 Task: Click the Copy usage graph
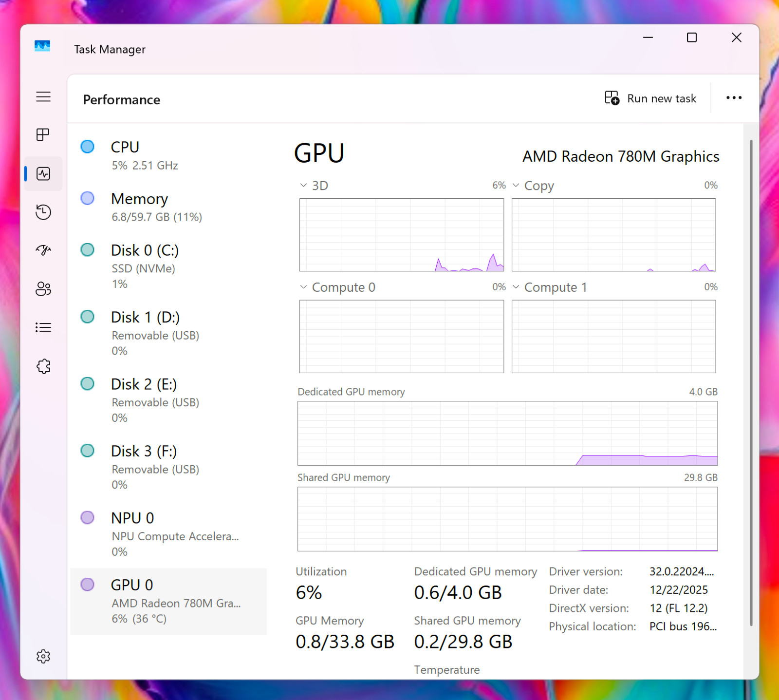point(614,235)
